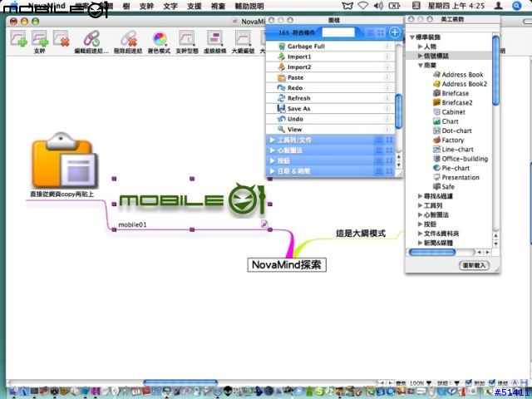Click info button on Undo row
Viewport: 532px width, 399px height.
(x=387, y=119)
